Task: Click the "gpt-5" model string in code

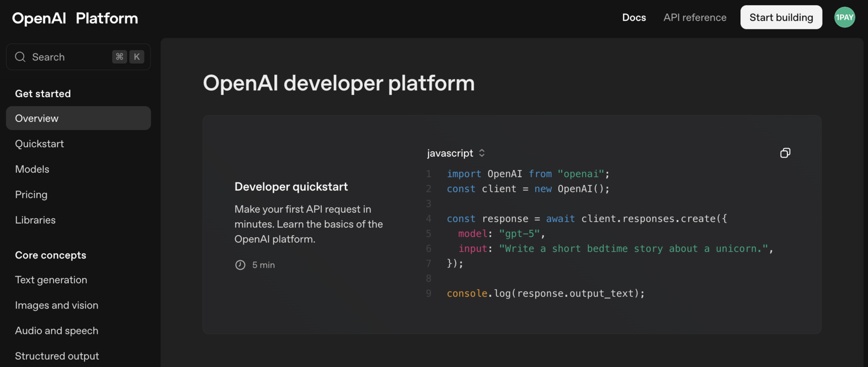Action: coord(519,234)
